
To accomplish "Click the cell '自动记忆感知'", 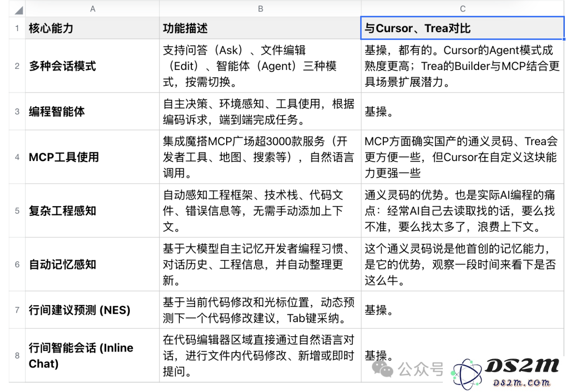I will coord(93,264).
